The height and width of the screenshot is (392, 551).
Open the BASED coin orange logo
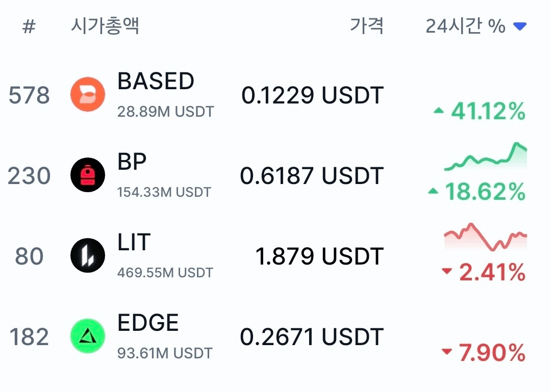(x=88, y=94)
